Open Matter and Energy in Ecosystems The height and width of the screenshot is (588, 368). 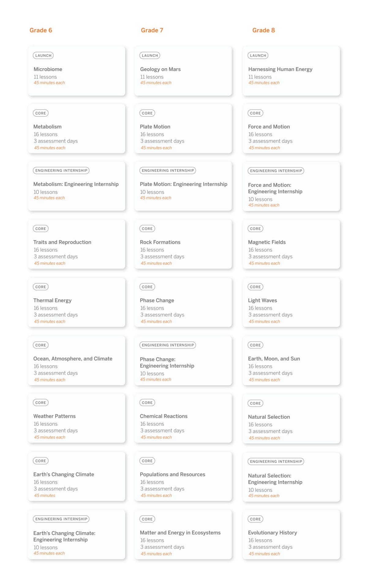(x=183, y=534)
